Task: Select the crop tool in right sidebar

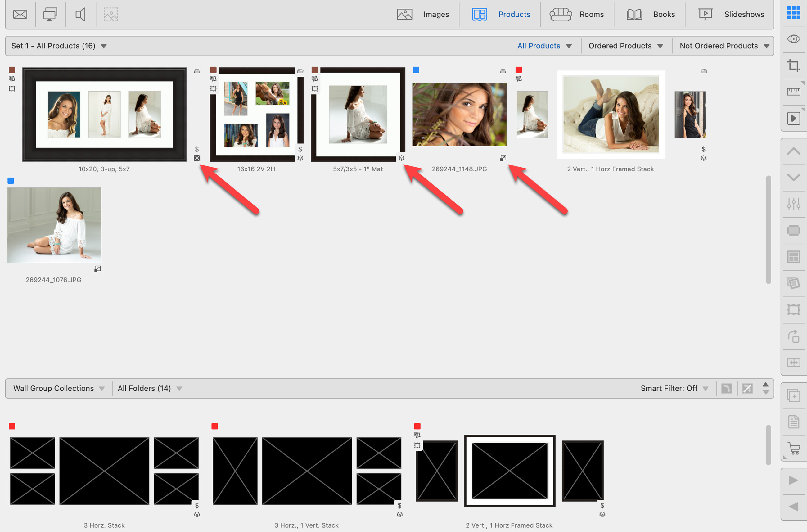Action: tap(793, 65)
